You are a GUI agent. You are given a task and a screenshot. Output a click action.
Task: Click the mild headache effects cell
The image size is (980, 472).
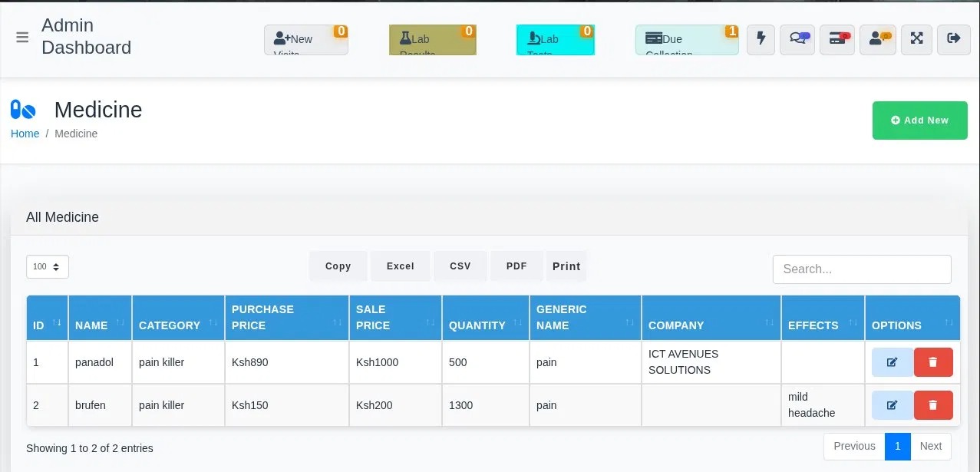(823, 405)
